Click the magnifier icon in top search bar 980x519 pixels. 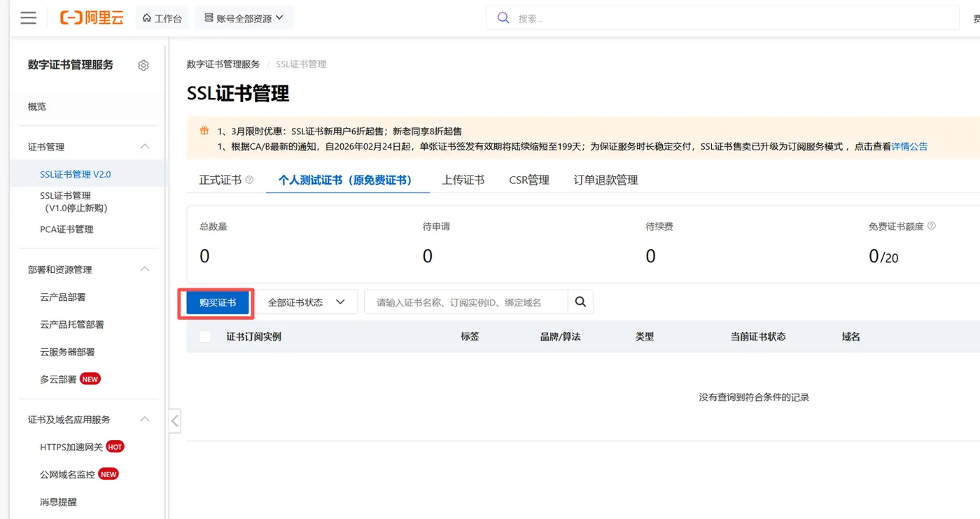click(x=503, y=18)
